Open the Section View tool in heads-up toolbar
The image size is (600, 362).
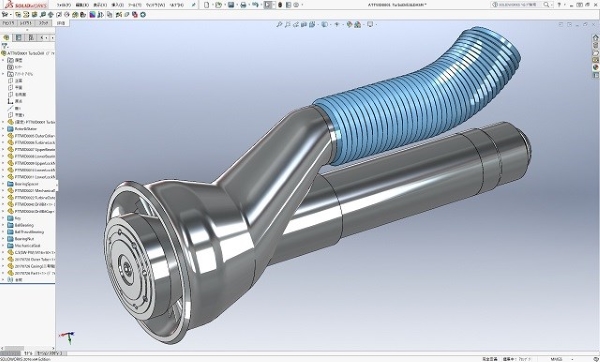pyautogui.click(x=304, y=24)
